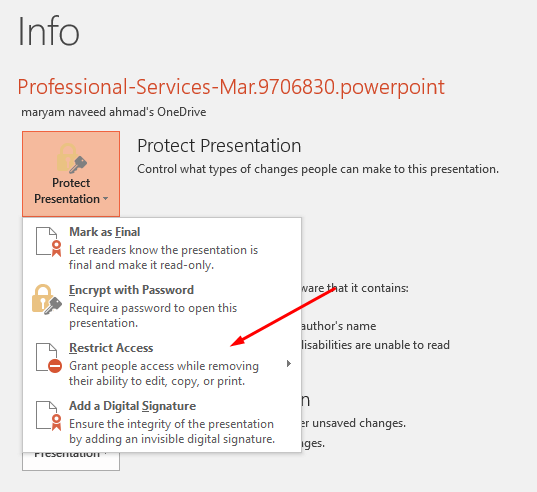537x492 pixels.
Task: Expand the partially hidden Presentation button below menu
Action: coord(71,461)
